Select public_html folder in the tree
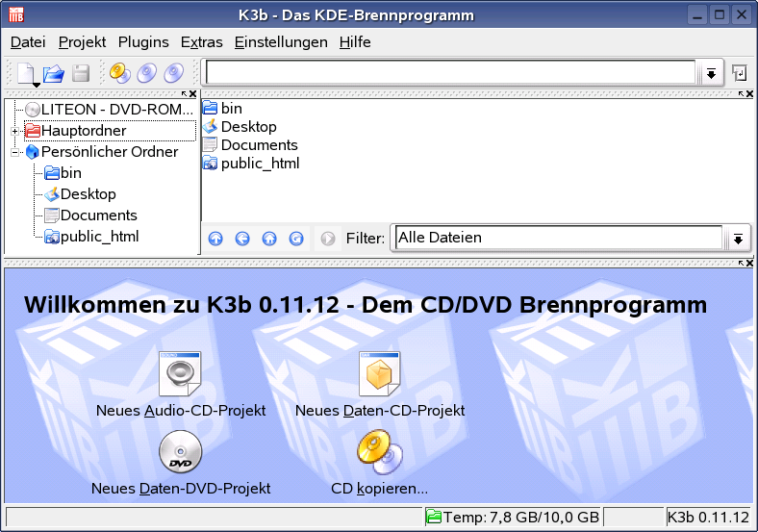Viewport: 758px width, 532px height. tap(91, 237)
